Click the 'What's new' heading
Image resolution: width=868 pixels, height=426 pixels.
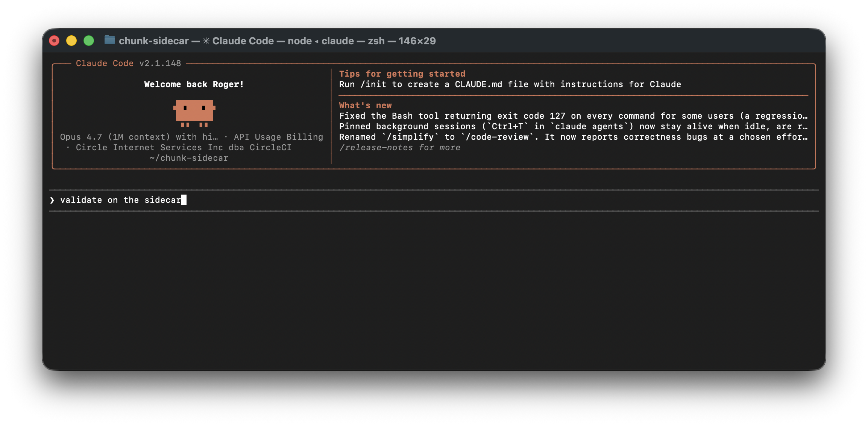pos(365,106)
